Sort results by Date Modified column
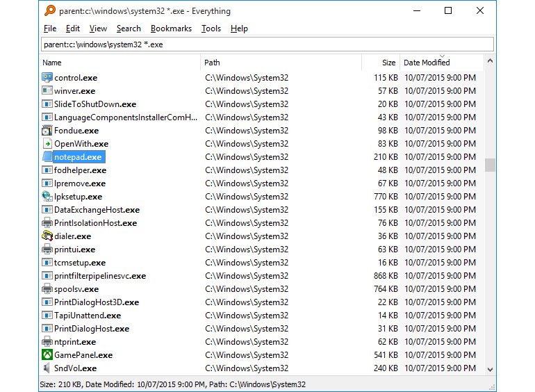This screenshot has height=392, width=535. pyautogui.click(x=427, y=63)
